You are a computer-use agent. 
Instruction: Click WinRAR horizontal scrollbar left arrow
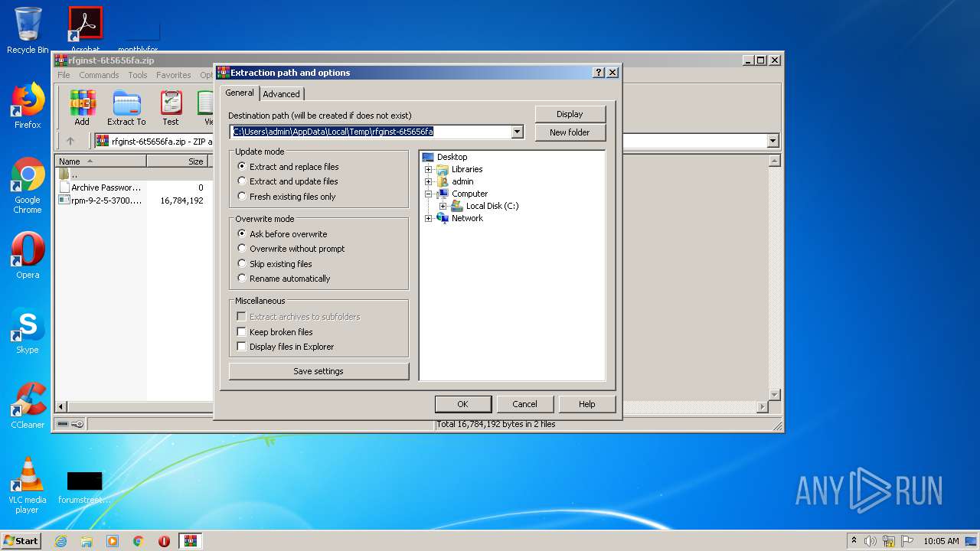61,407
